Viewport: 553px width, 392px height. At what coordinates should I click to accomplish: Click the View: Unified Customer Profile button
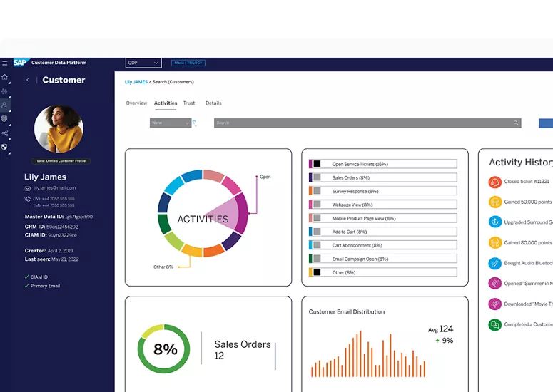pos(59,161)
